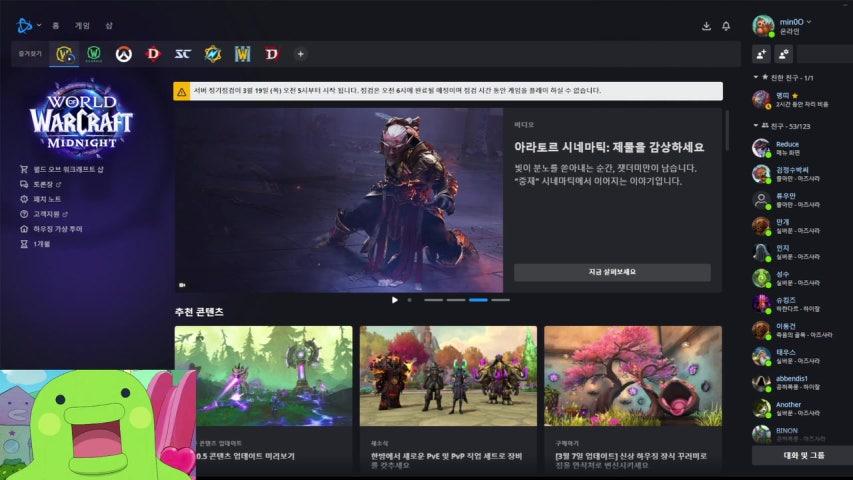Click the 지금 살펴보세요 button
The height and width of the screenshot is (480, 853).
click(x=612, y=272)
